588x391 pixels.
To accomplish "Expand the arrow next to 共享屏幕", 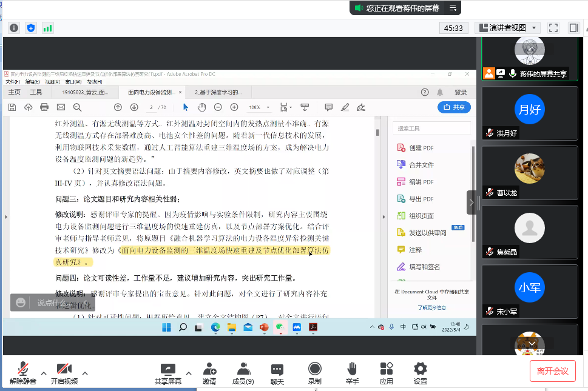I will (189, 373).
